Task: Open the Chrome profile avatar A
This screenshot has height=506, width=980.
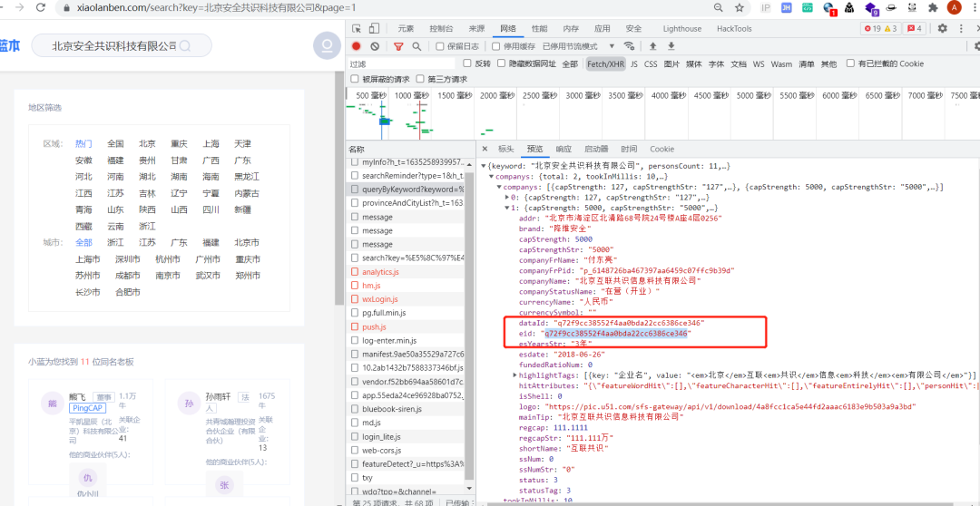Action: [955, 8]
